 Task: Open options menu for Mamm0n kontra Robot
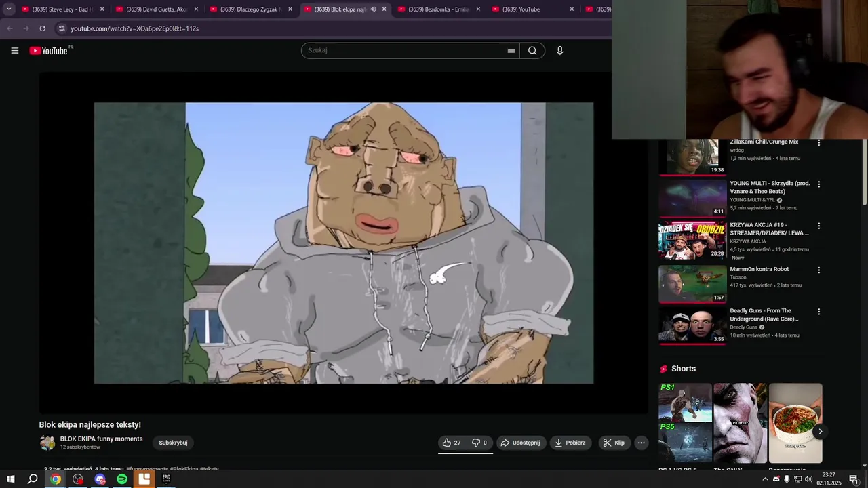click(818, 270)
